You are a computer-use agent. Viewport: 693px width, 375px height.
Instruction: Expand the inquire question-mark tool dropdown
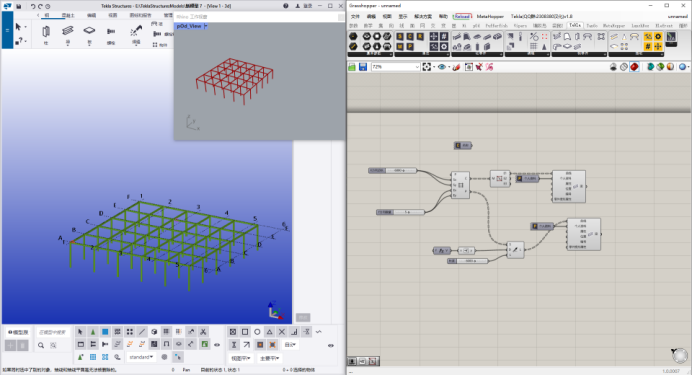point(26,41)
